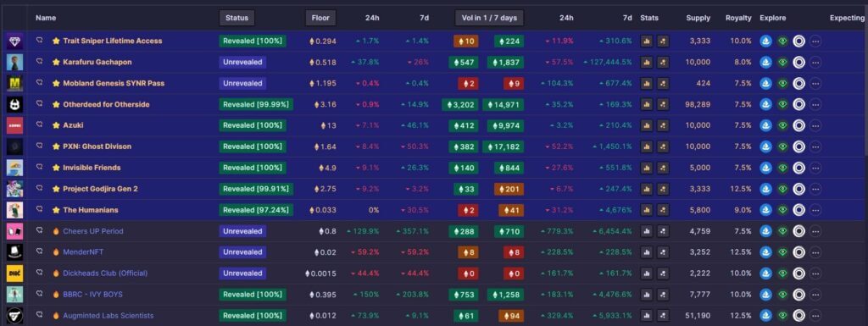This screenshot has width=868, height=326.
Task: Open bar chart stats for Cheers UP Period
Action: click(x=647, y=231)
